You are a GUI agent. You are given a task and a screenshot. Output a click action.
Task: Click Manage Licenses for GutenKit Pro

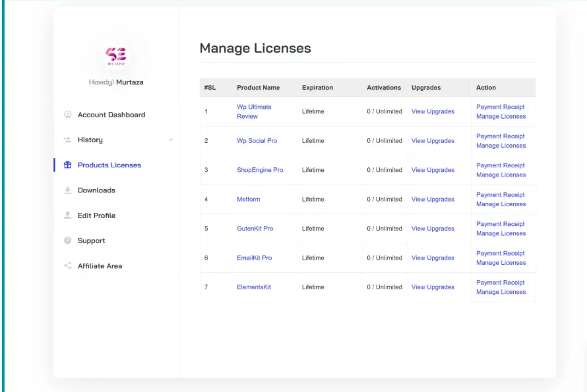(x=501, y=233)
